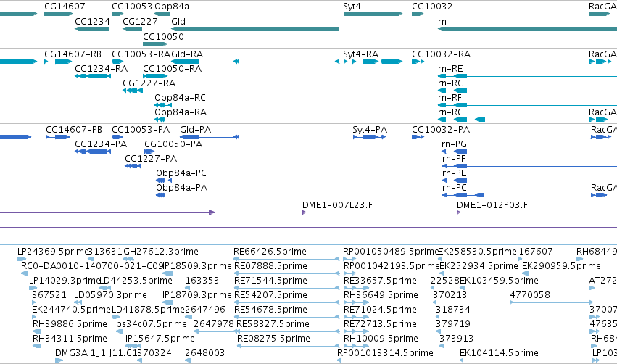
Task: Select the CG10050-RA transcript label
Action: click(173, 68)
